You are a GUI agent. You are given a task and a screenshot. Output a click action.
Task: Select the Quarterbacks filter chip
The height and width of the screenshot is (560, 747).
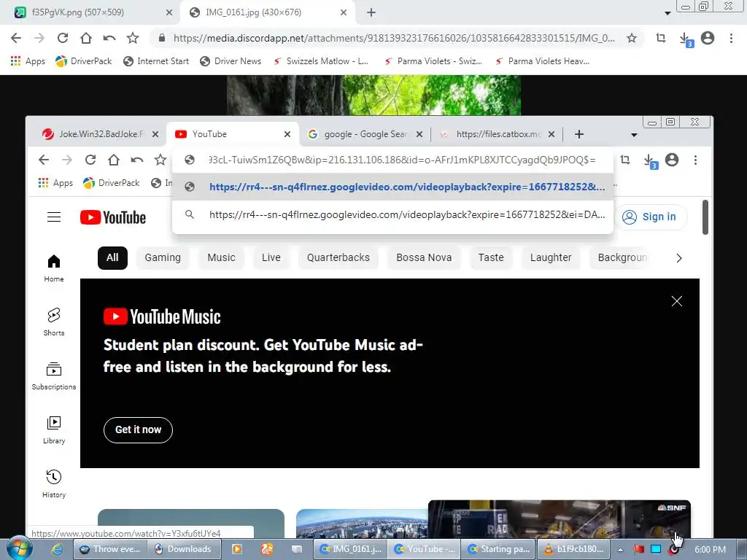point(338,257)
